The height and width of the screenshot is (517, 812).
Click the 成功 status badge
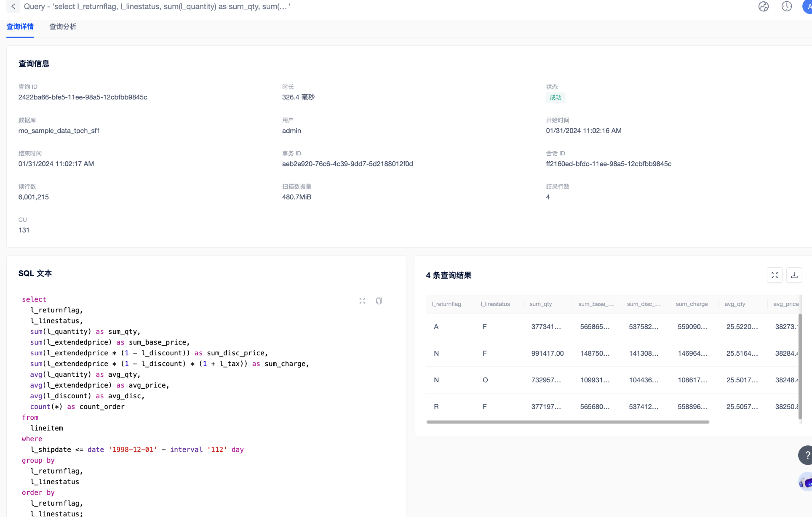pyautogui.click(x=555, y=98)
